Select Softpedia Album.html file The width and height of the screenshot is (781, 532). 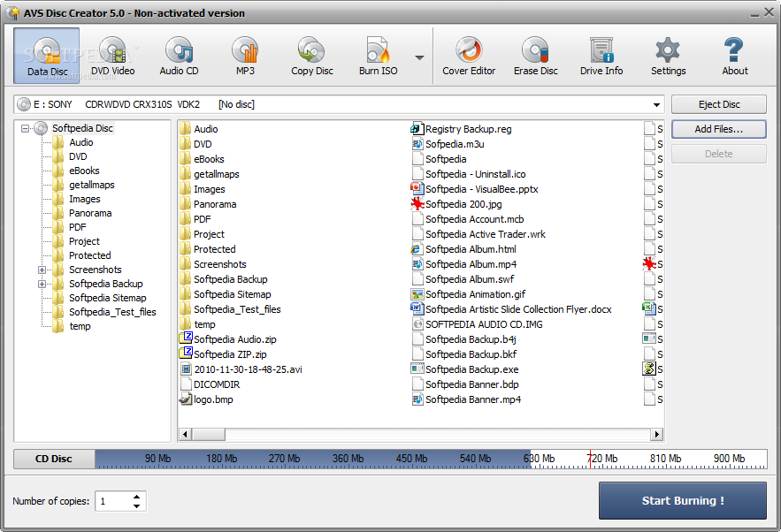(463, 249)
